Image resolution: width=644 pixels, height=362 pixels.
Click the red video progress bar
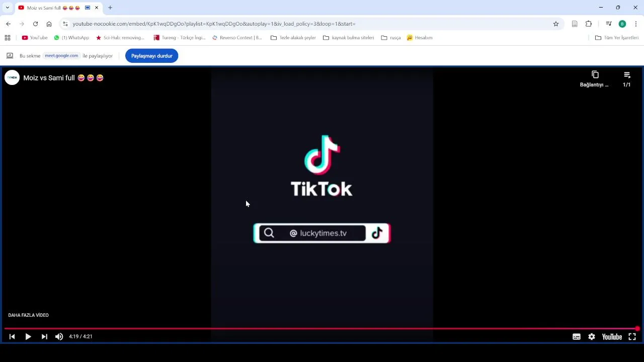[x=321, y=328]
